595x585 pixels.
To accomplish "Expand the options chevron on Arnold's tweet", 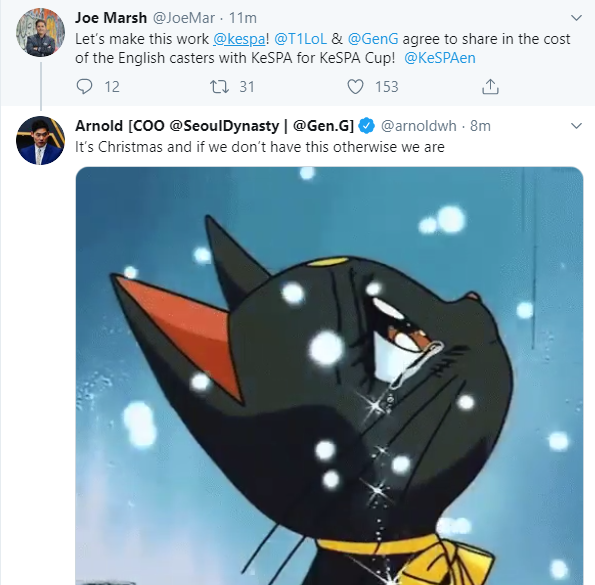I will [576, 126].
